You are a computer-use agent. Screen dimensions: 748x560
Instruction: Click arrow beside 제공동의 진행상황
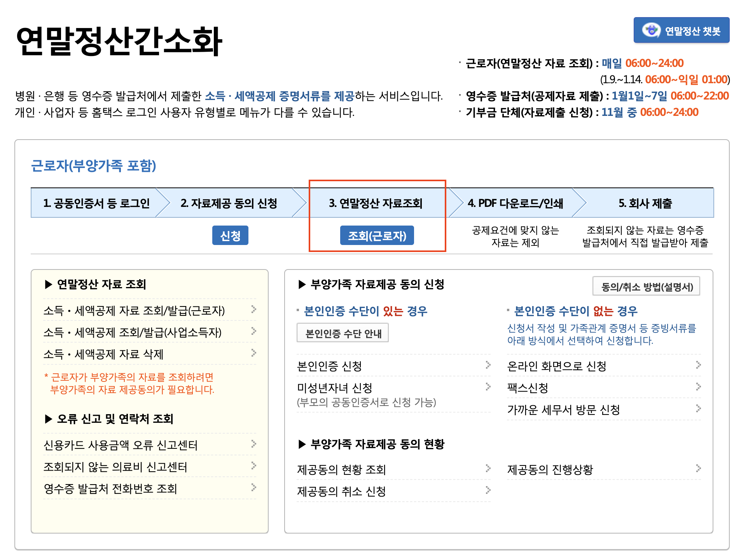tap(698, 469)
